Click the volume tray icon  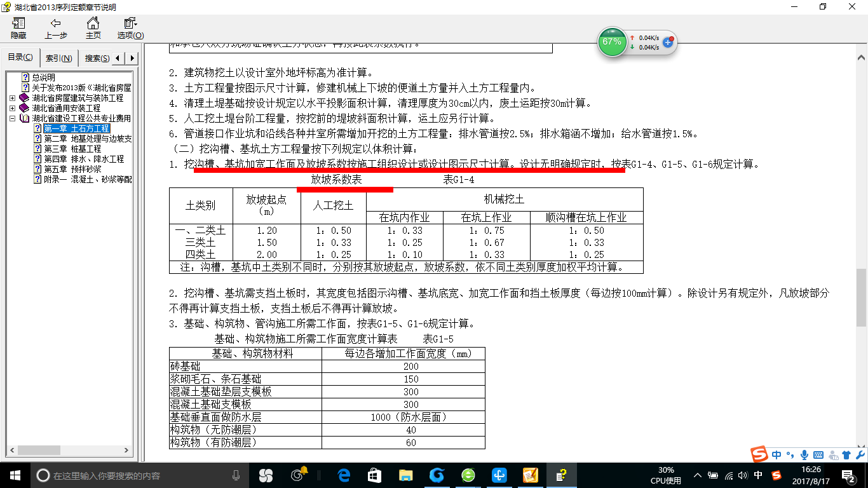(x=743, y=475)
